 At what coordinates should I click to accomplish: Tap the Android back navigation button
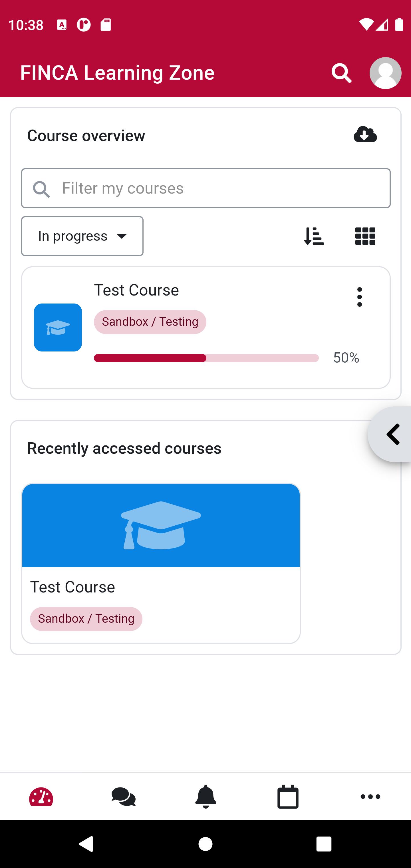(x=86, y=844)
